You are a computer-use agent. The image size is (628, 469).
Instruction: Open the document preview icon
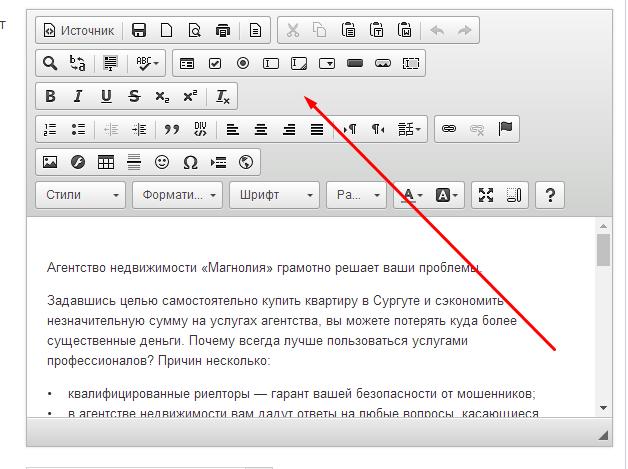(x=195, y=30)
